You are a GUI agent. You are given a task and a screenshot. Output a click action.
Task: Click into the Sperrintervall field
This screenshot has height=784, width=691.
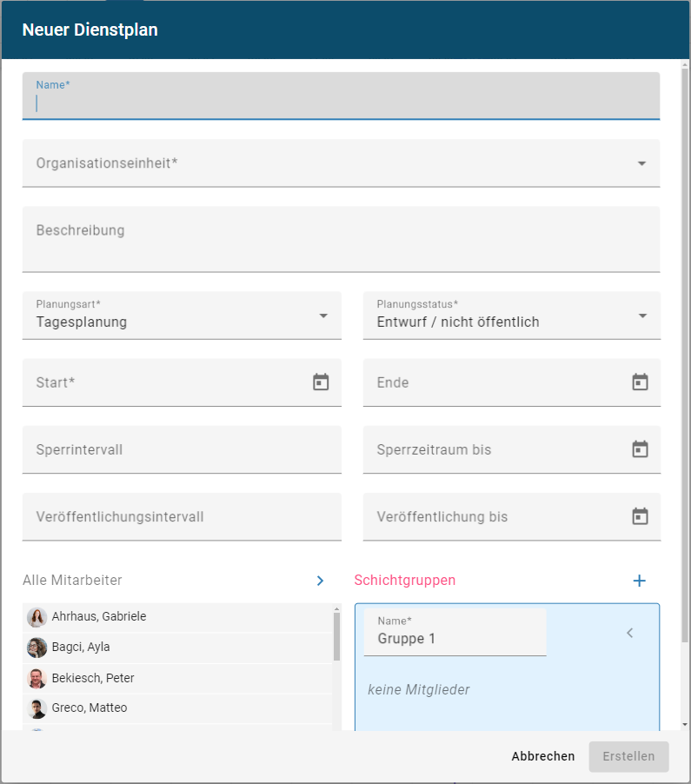(x=182, y=450)
